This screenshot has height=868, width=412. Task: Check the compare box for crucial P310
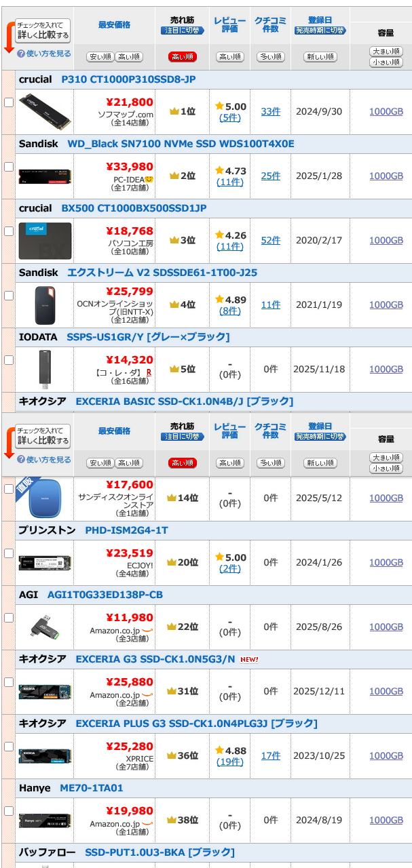(x=9, y=102)
